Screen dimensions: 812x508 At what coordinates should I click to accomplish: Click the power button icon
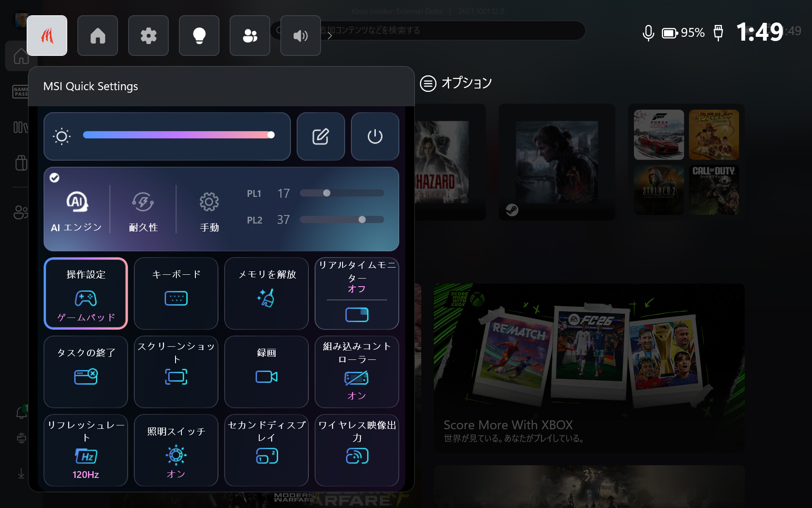coord(375,136)
